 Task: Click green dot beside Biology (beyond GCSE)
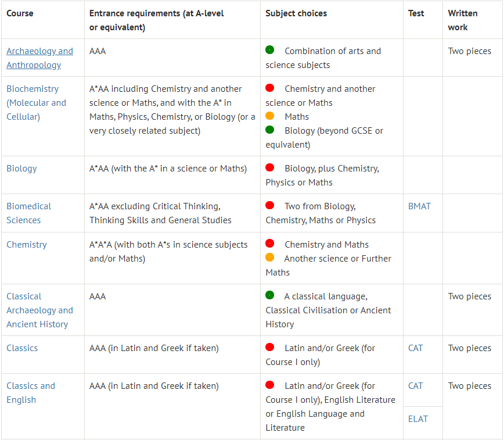269,130
